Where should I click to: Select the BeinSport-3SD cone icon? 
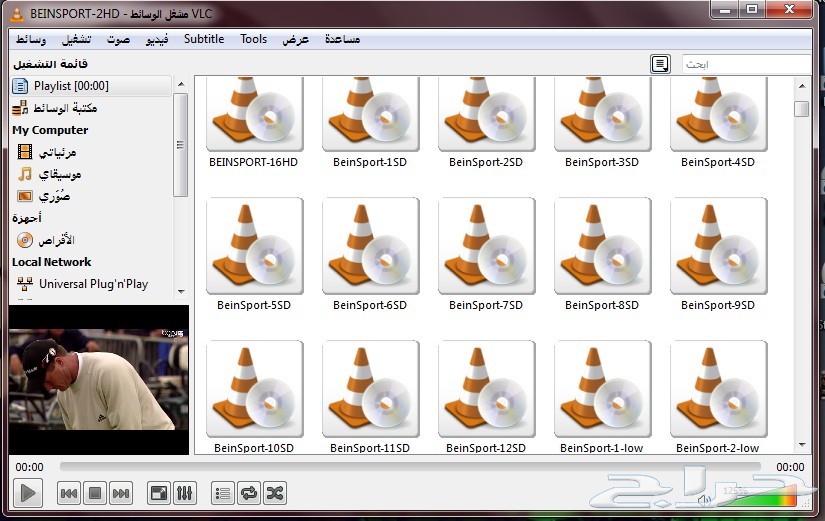pyautogui.click(x=602, y=114)
